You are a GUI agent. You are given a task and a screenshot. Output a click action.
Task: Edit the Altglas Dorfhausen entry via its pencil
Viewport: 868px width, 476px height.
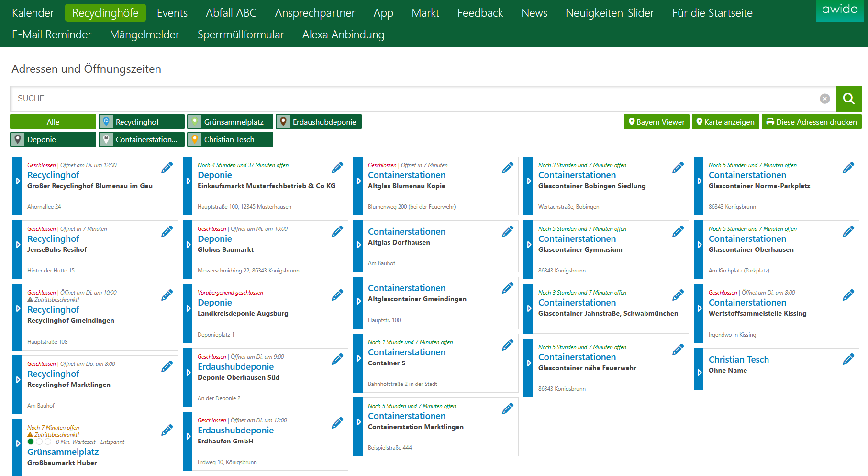(x=508, y=232)
